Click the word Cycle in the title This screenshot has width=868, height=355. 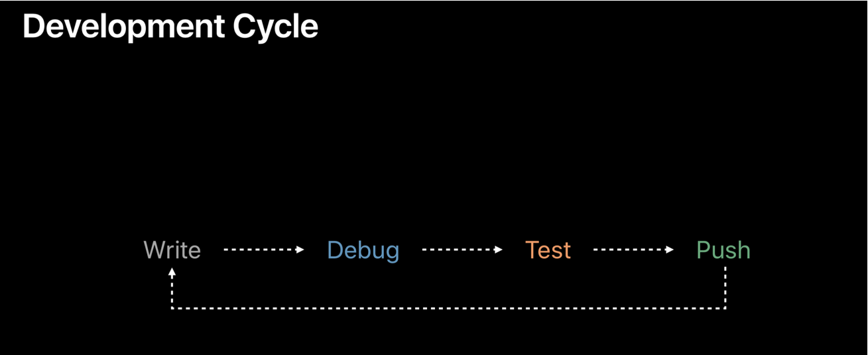[x=275, y=27]
